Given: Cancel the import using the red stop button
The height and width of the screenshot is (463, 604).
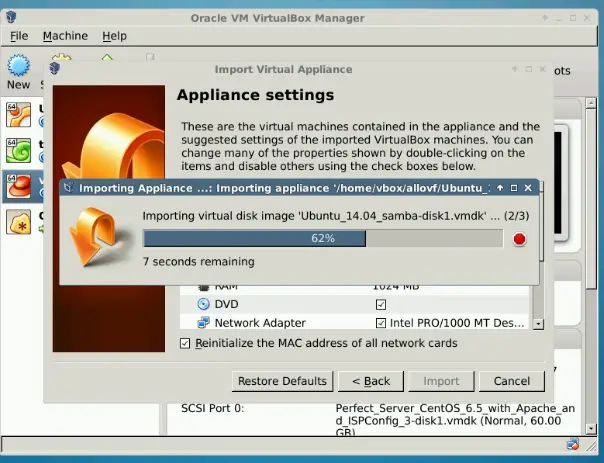Looking at the screenshot, I should tap(519, 239).
